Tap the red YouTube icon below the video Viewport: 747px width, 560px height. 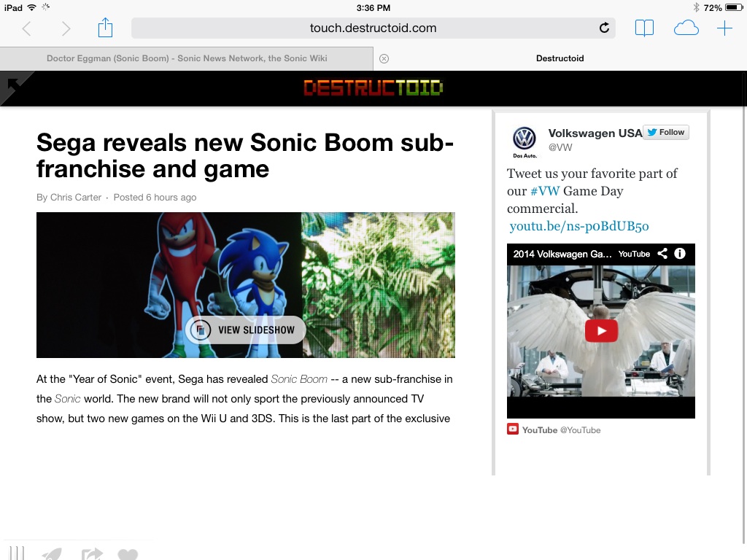coord(513,429)
